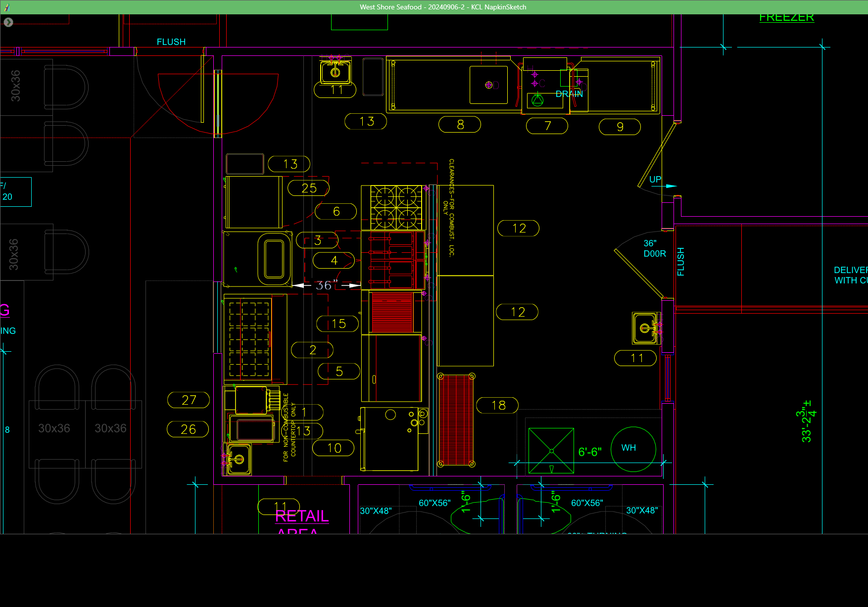Image resolution: width=868 pixels, height=607 pixels.
Task: Select the dashed grid oven rack equipment
Action: point(249,339)
